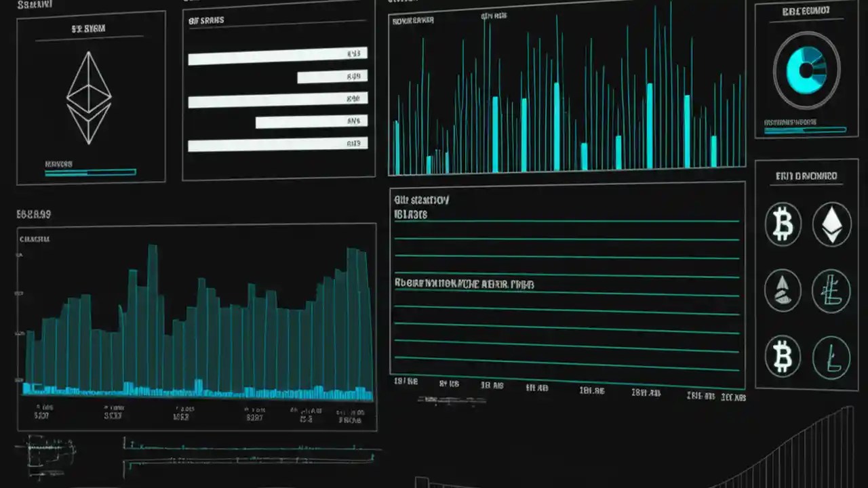Click the lower Bitcoin icon in the grid

783,356
